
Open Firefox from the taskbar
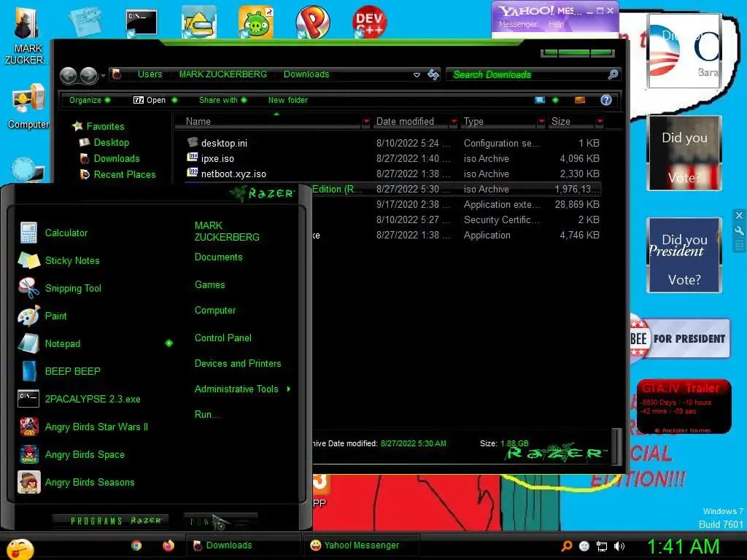pos(169,545)
